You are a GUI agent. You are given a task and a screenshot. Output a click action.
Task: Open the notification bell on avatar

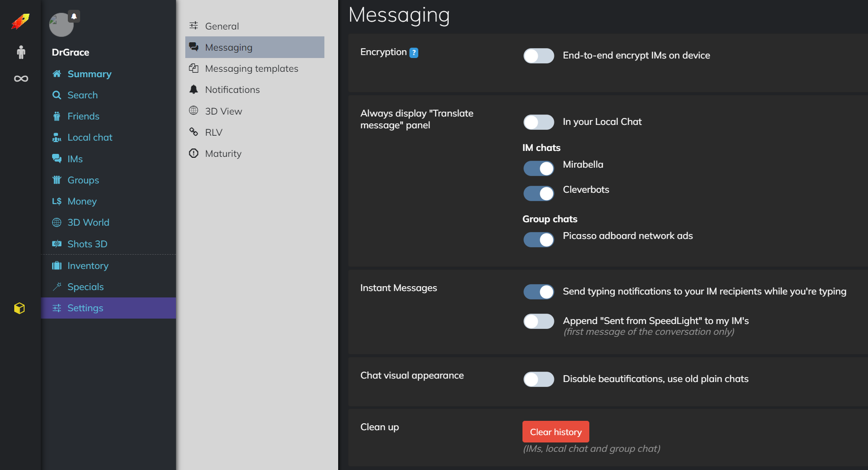pos(74,16)
